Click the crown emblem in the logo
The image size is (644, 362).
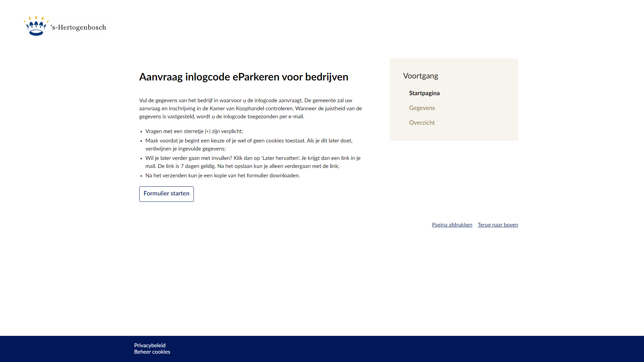pos(36,26)
